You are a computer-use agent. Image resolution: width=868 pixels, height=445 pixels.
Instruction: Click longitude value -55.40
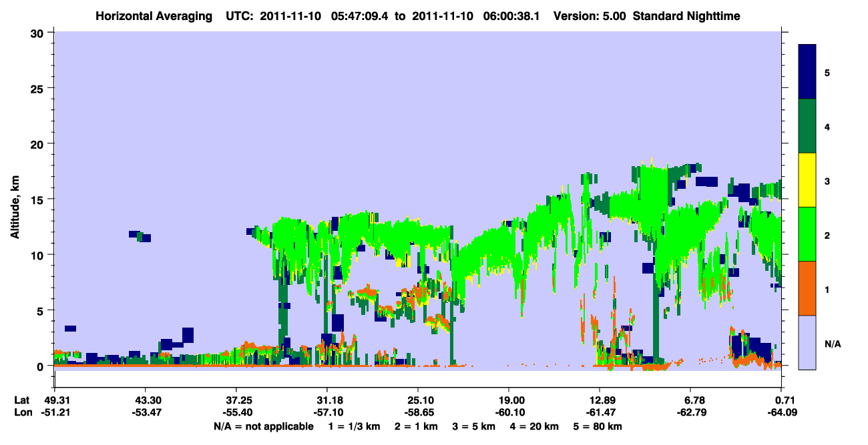(236, 413)
